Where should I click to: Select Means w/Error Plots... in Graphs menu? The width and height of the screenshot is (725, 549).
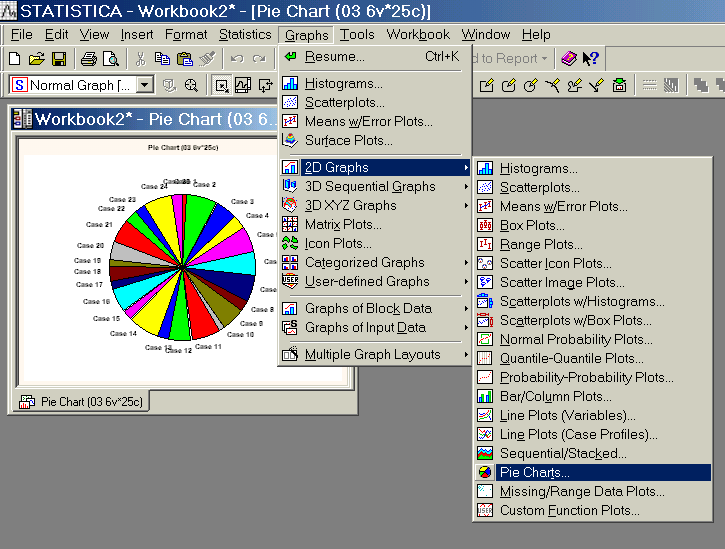(x=375, y=121)
